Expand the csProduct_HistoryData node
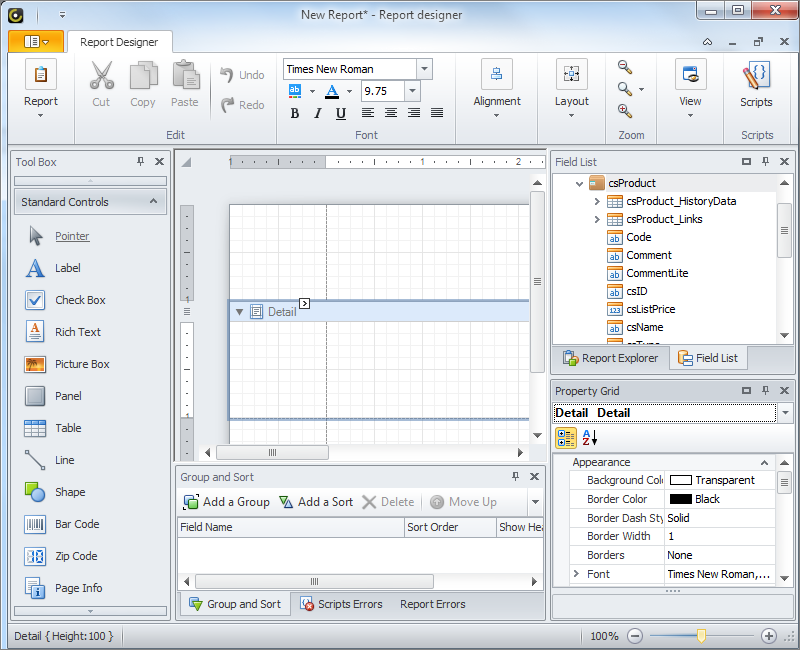This screenshot has width=800, height=650. coord(597,201)
